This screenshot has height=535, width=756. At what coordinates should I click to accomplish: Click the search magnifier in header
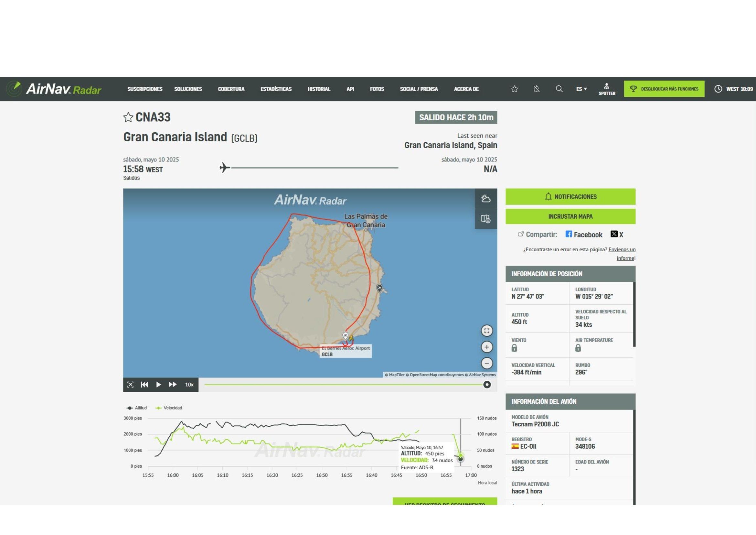pos(559,89)
